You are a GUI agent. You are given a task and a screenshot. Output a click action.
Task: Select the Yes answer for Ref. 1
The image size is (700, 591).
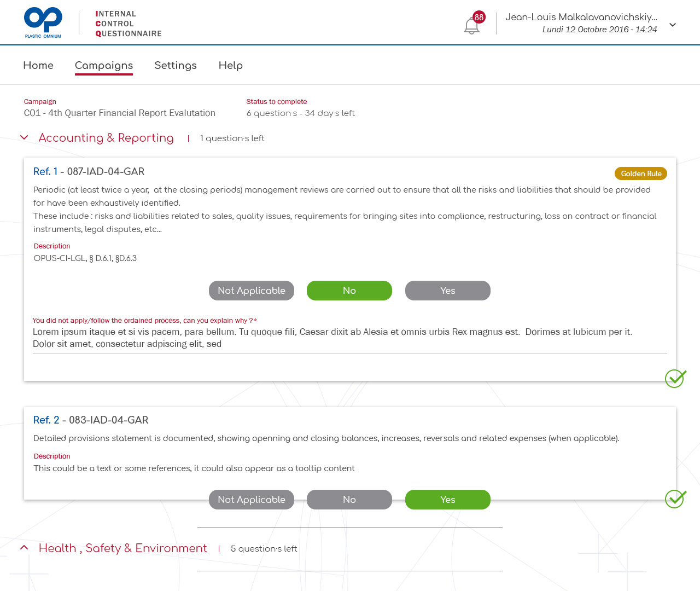(448, 291)
